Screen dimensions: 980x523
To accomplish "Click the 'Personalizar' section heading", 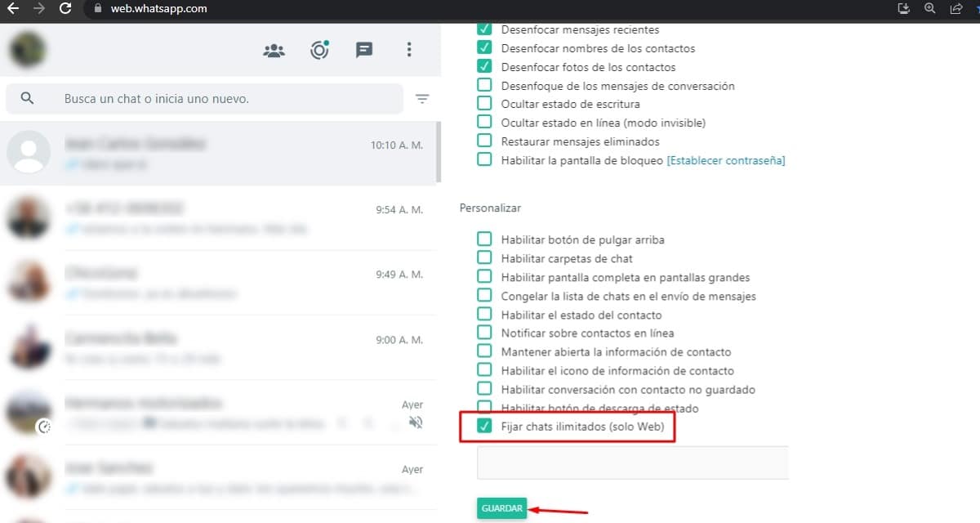I will coord(490,208).
